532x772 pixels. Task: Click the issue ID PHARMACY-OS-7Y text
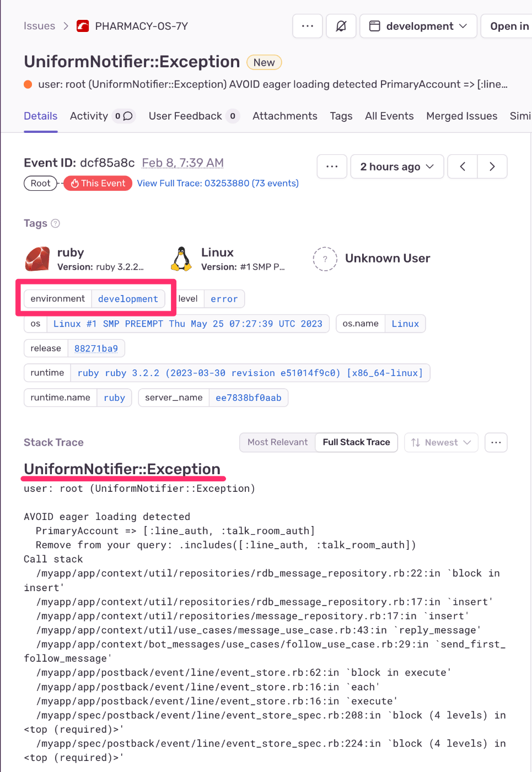point(142,26)
